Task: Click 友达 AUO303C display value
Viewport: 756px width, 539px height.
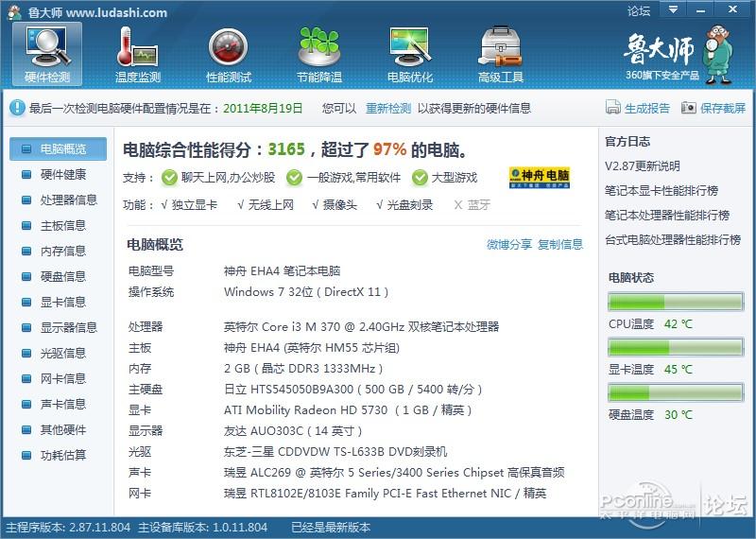Action: [x=293, y=431]
